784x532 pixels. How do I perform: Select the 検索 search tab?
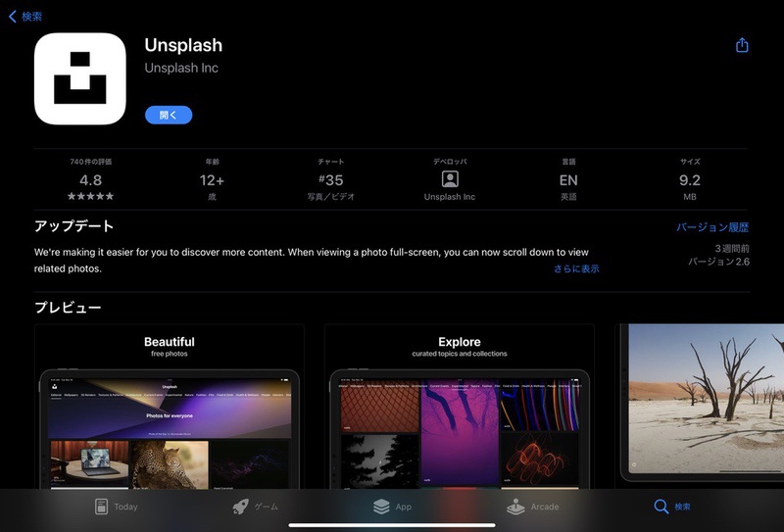(x=672, y=507)
